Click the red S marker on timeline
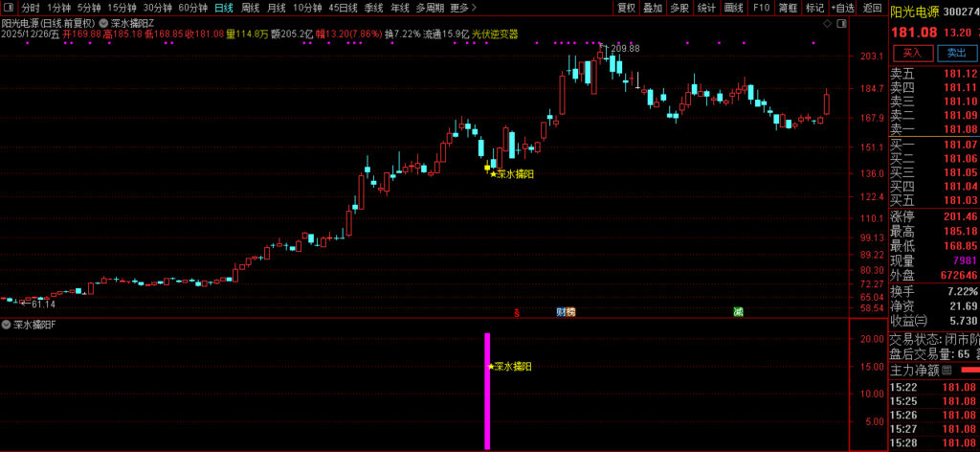This screenshot has width=980, height=452. [x=517, y=312]
